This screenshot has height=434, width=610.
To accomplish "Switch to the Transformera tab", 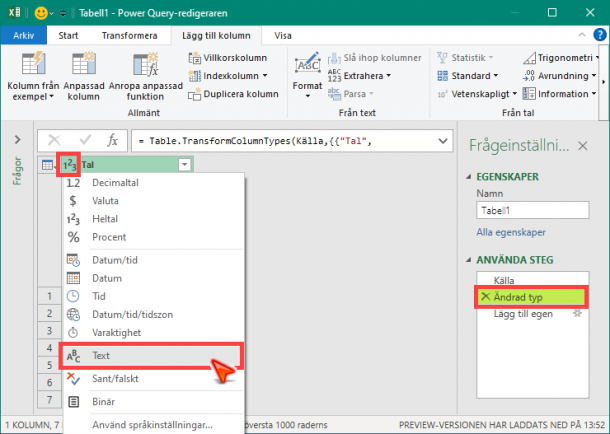I will (130, 35).
